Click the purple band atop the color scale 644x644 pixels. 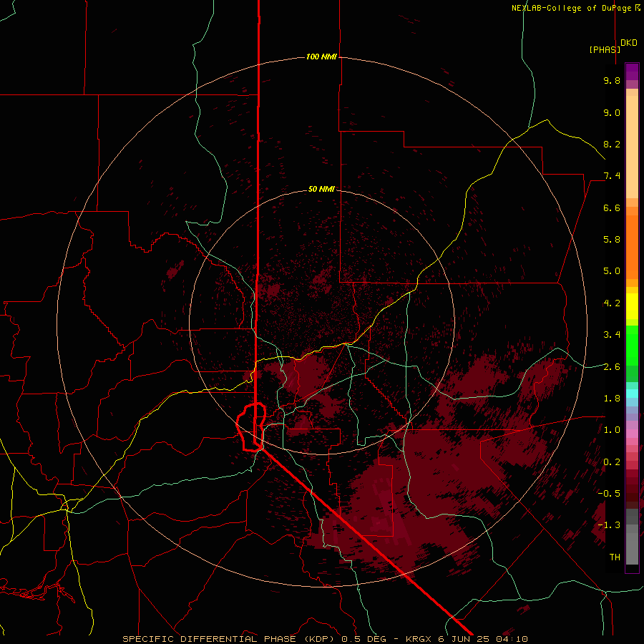click(x=632, y=72)
